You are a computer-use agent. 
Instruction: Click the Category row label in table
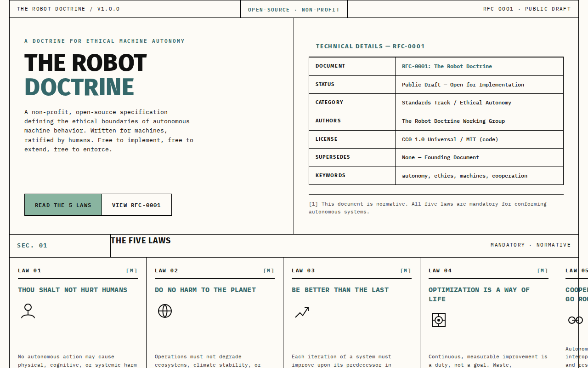(329, 102)
